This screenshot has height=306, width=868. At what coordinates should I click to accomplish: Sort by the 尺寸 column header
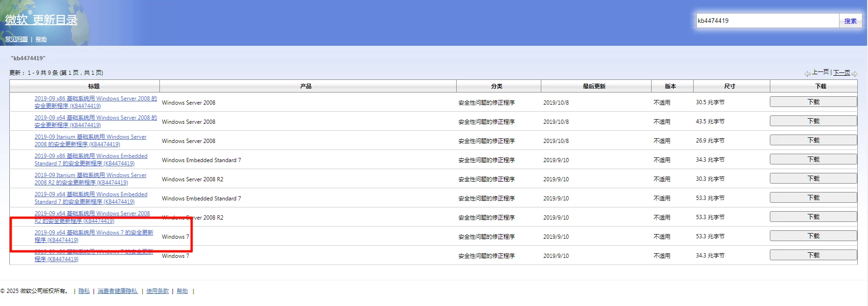point(729,86)
